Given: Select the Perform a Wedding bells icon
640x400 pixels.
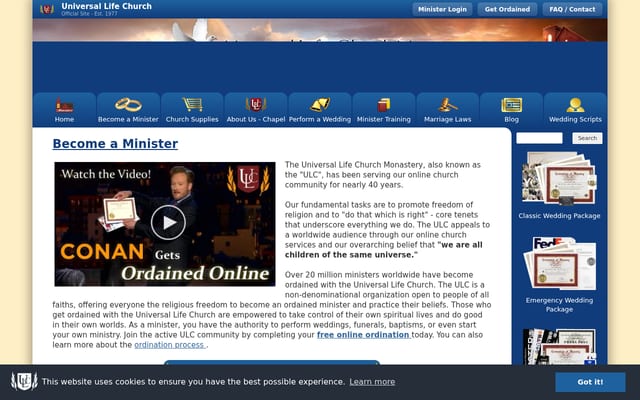Looking at the screenshot, I should pos(320,105).
